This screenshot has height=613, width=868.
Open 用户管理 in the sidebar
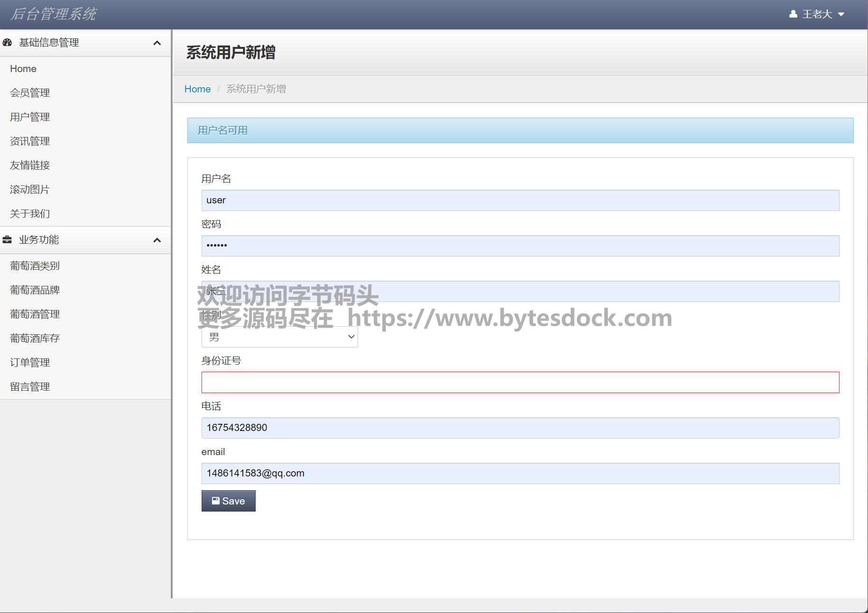[x=30, y=117]
